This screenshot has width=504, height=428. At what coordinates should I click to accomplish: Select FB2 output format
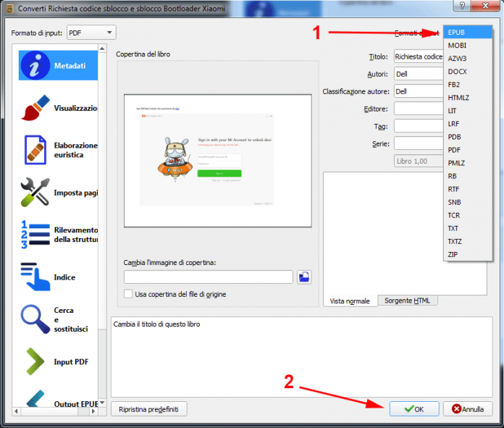468,85
